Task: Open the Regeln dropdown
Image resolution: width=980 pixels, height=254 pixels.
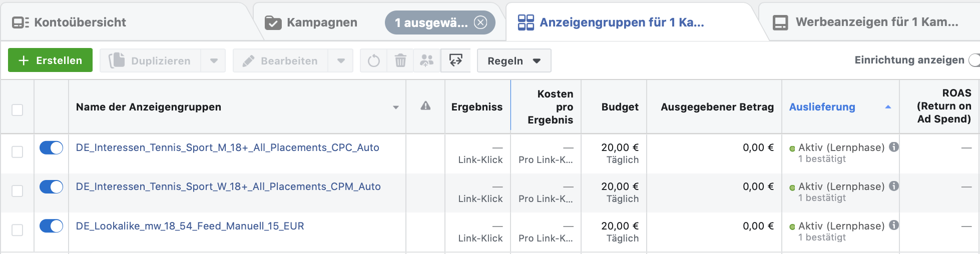Action: point(514,61)
